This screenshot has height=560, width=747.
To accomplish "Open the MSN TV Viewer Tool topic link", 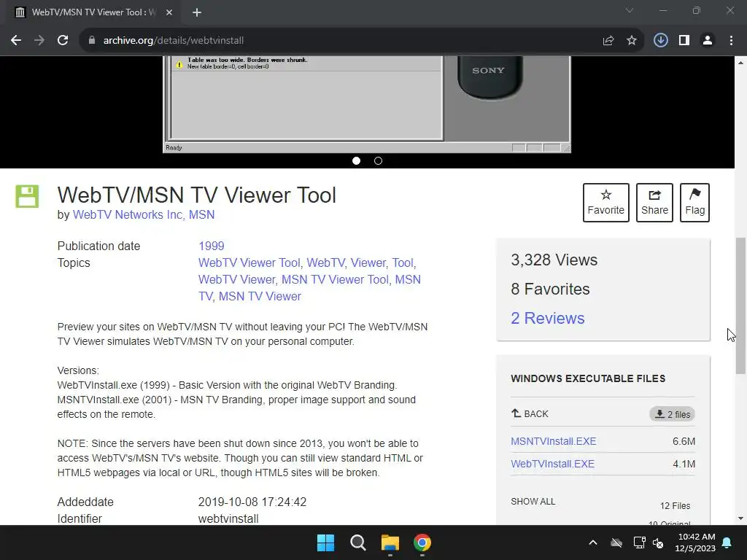I will tap(335, 279).
